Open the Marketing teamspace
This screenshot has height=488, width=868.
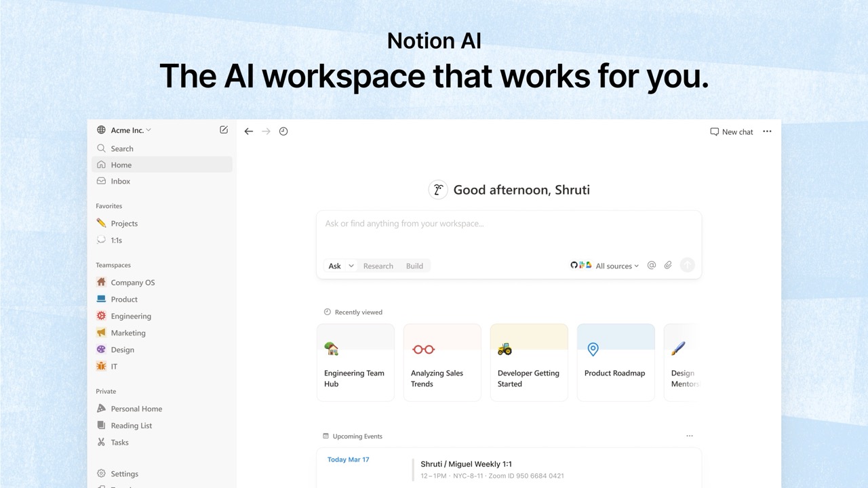pyautogui.click(x=128, y=333)
